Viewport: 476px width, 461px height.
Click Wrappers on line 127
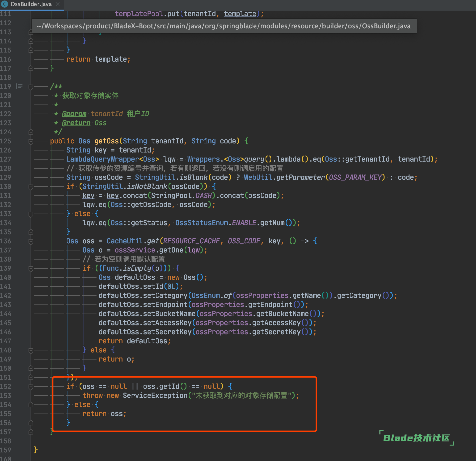(x=204, y=159)
